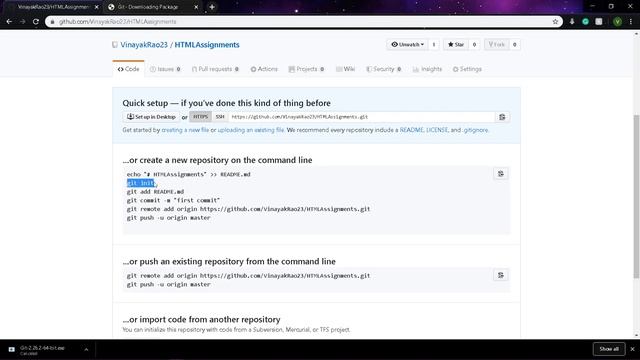This screenshot has height=360, width=640.
Task: Bookmark this page with the star icon
Action: [x=555, y=22]
